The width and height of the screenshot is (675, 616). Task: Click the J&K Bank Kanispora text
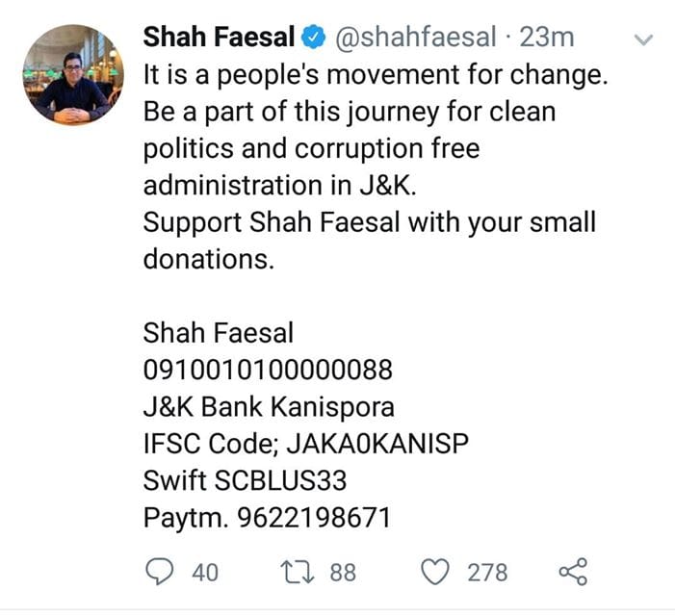coord(269,407)
